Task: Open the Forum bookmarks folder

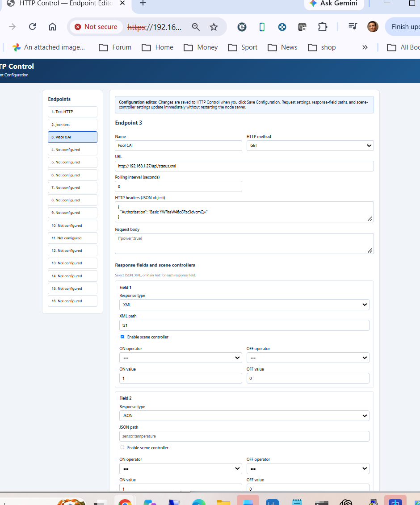Action: (x=115, y=47)
